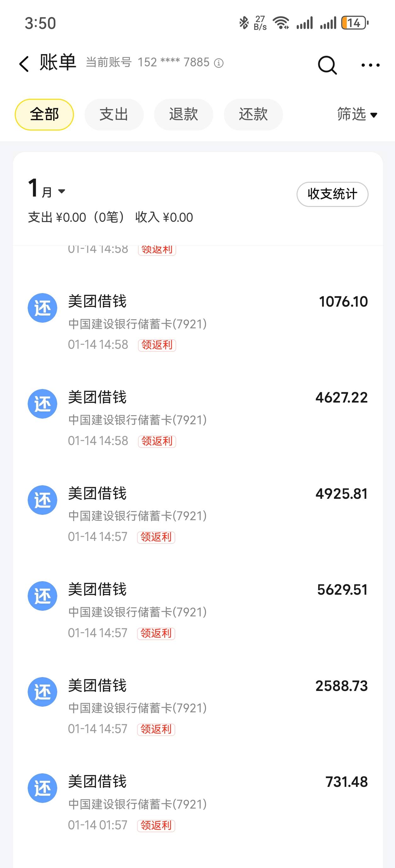The height and width of the screenshot is (868, 395).
Task: Open the 收支统计 statistics button
Action: tap(332, 194)
